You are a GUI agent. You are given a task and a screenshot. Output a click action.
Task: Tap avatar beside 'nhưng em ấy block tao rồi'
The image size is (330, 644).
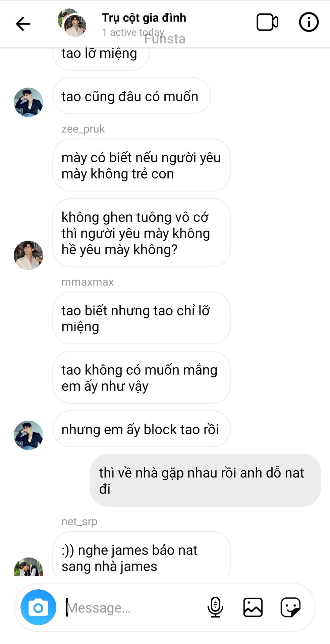(x=28, y=435)
